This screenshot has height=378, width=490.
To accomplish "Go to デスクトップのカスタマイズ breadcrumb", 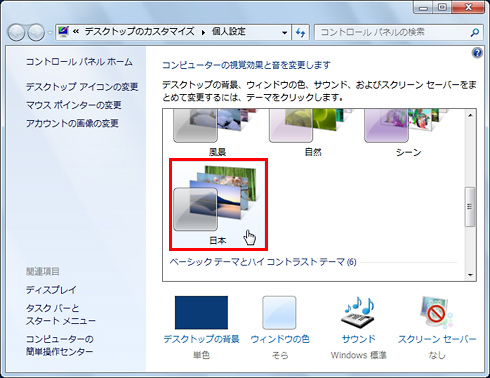I will pos(139,32).
